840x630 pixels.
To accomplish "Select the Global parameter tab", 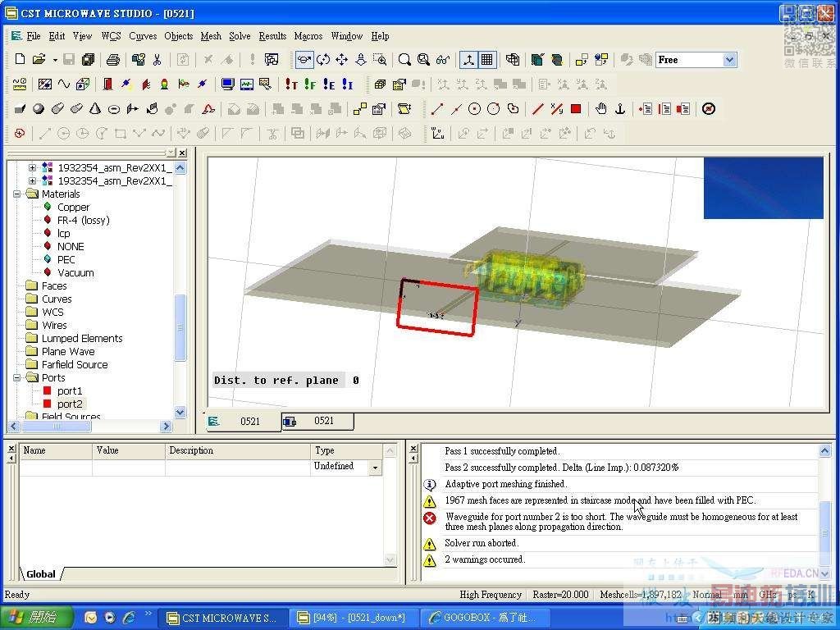I will 41,574.
